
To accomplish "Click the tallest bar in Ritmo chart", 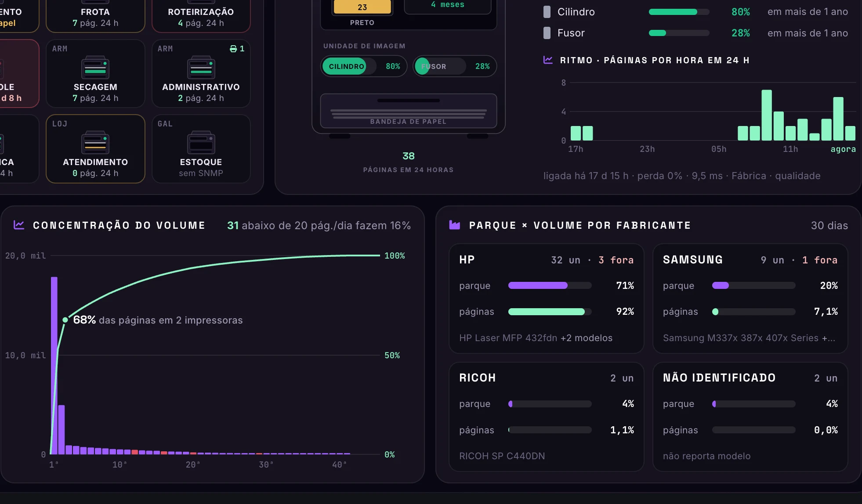I will click(x=767, y=115).
